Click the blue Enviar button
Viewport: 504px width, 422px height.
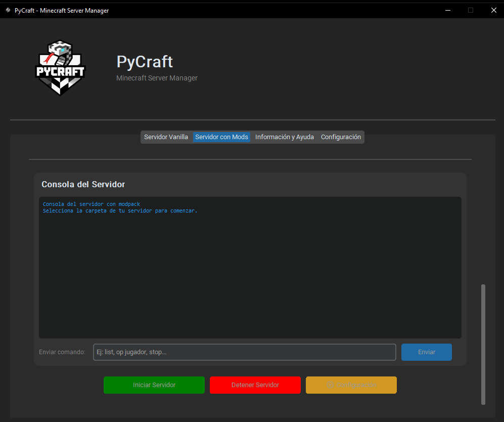click(426, 352)
